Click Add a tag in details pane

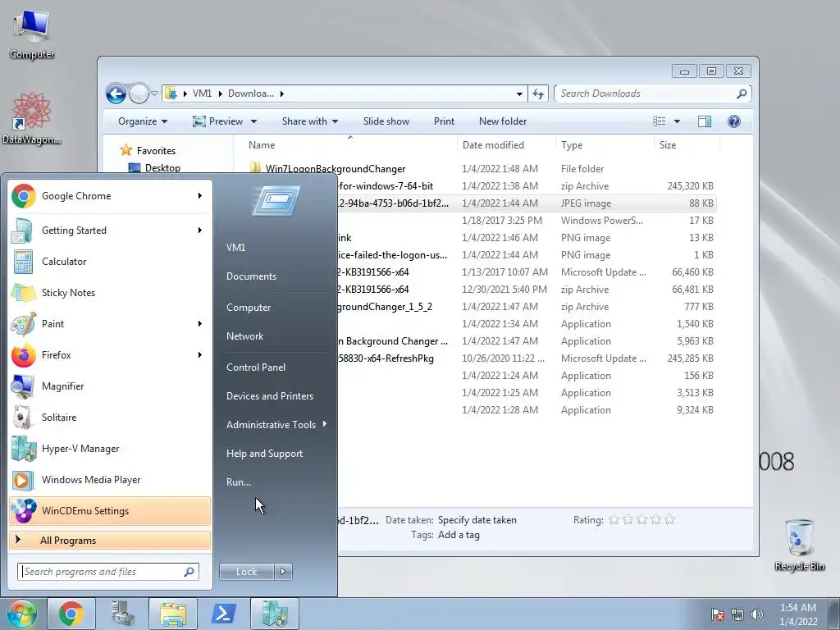459,535
